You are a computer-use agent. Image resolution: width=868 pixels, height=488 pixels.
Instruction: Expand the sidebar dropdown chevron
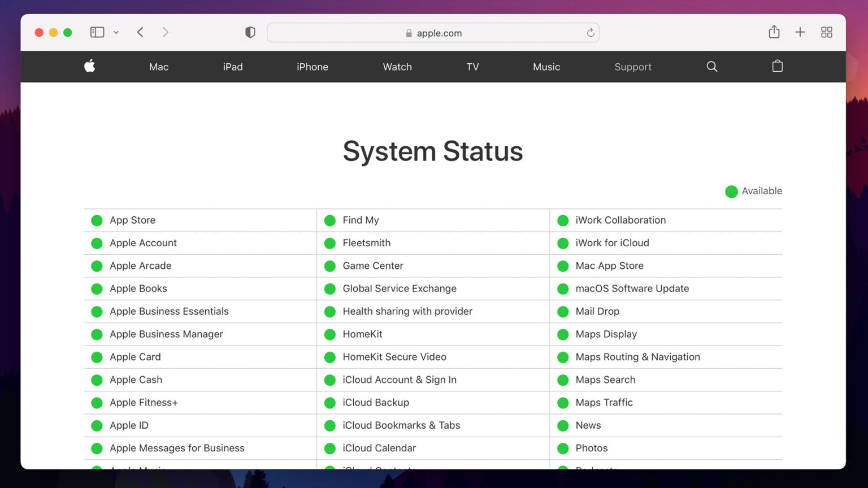coord(116,33)
